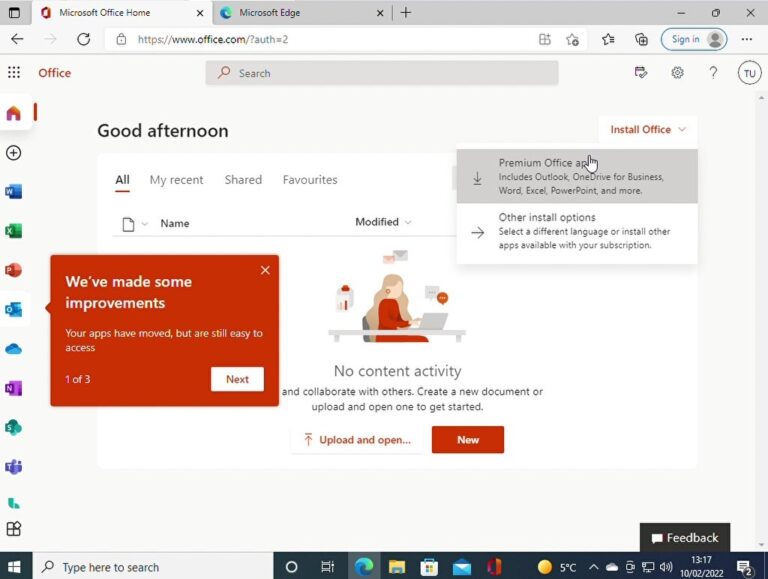Image resolution: width=768 pixels, height=579 pixels.
Task: Open the Feedback button
Action: click(685, 538)
